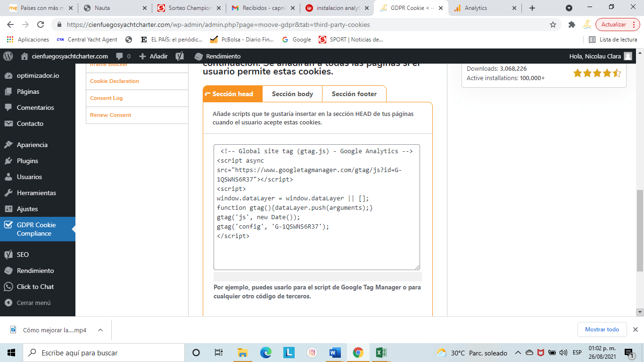Open Word from taskbar
The width and height of the screenshot is (644, 362).
(335, 353)
